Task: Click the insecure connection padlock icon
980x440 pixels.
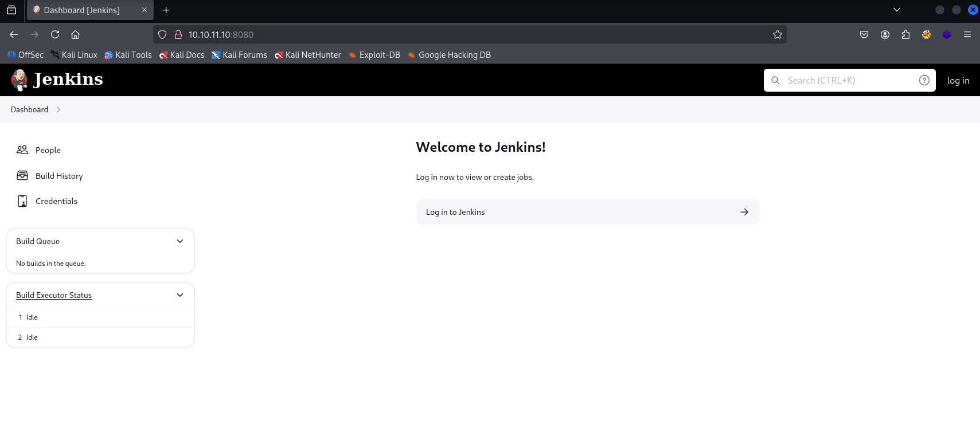Action: click(178, 34)
